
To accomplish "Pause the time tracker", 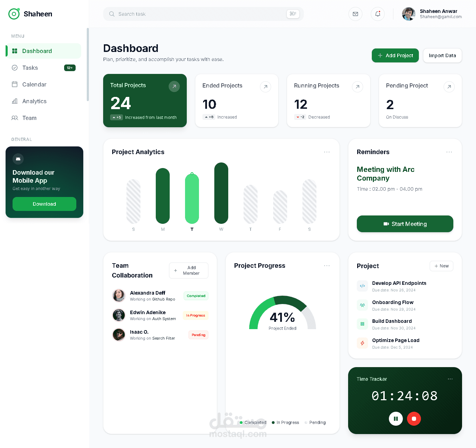I will pos(396,419).
